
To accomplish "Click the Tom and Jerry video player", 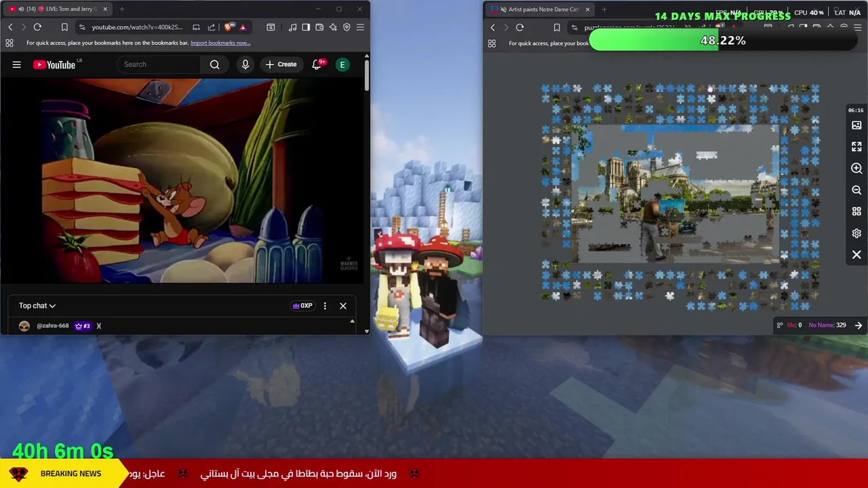I will pos(182,180).
